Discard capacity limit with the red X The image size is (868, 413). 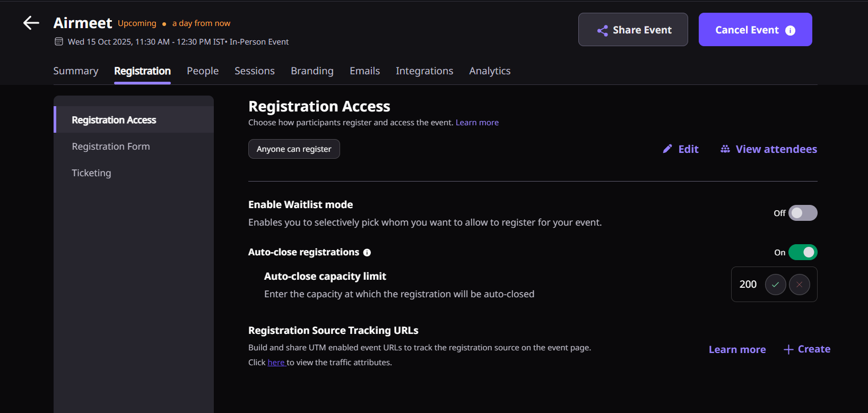[799, 285]
